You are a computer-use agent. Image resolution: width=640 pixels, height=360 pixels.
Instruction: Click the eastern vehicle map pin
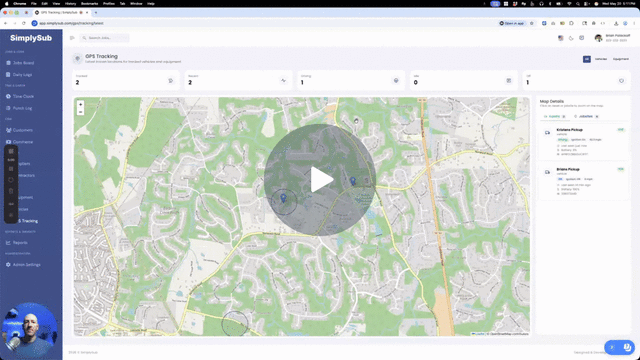(353, 180)
